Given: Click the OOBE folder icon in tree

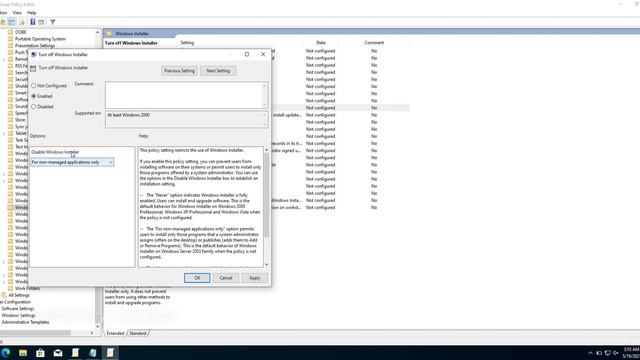Looking at the screenshot, I should point(11,32).
